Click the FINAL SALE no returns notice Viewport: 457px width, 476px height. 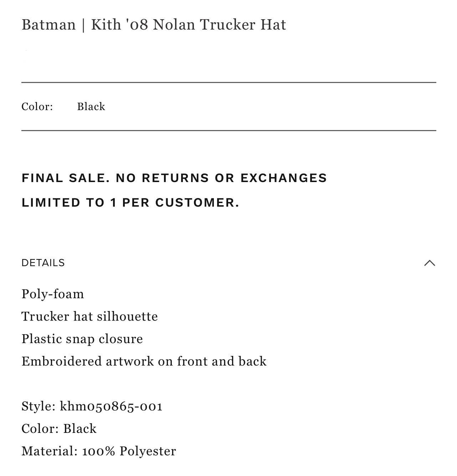tap(174, 178)
